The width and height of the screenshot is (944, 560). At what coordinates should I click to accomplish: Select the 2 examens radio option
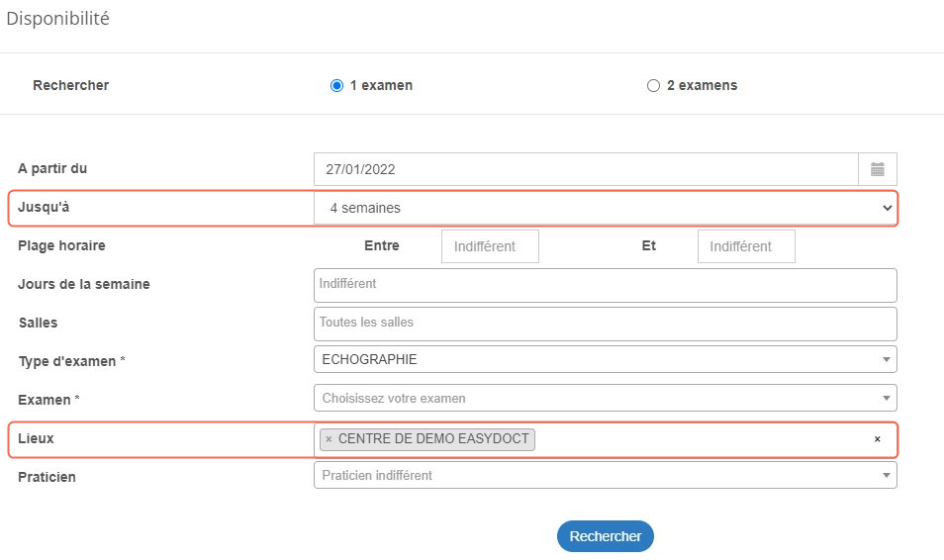653,86
